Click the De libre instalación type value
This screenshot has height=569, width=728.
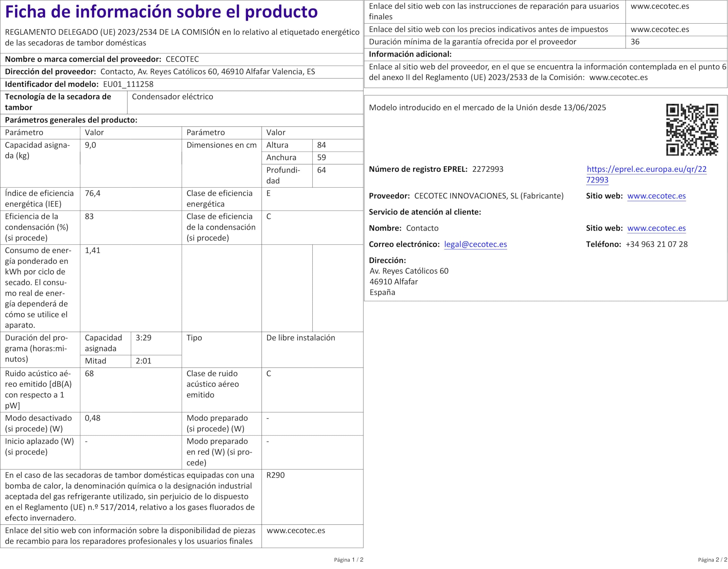point(300,338)
